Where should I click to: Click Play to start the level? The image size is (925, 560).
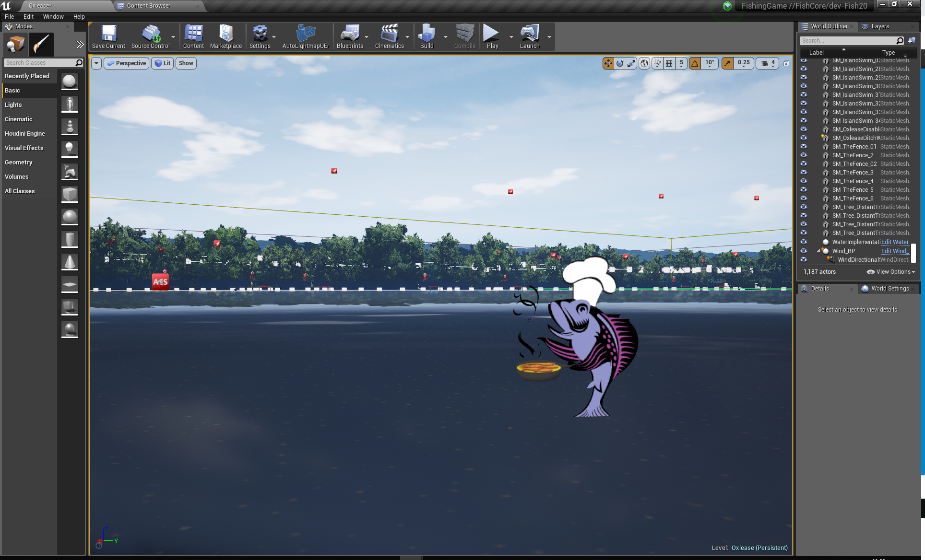492,37
